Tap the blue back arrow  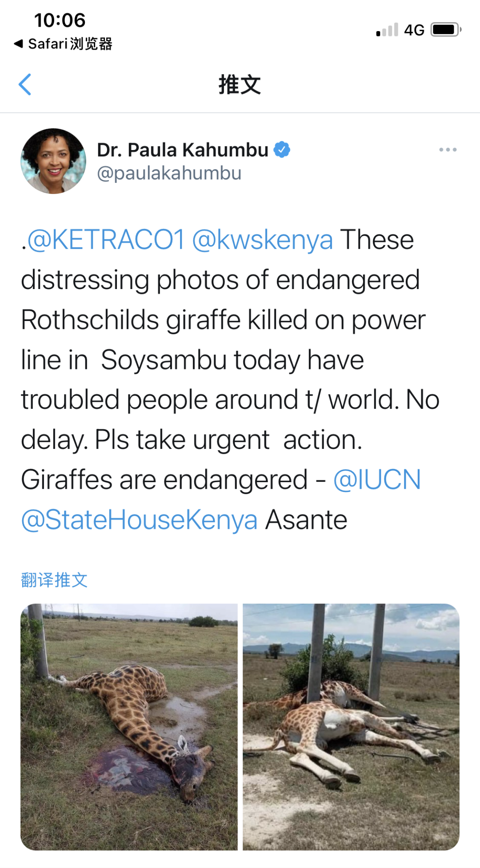[x=25, y=84]
